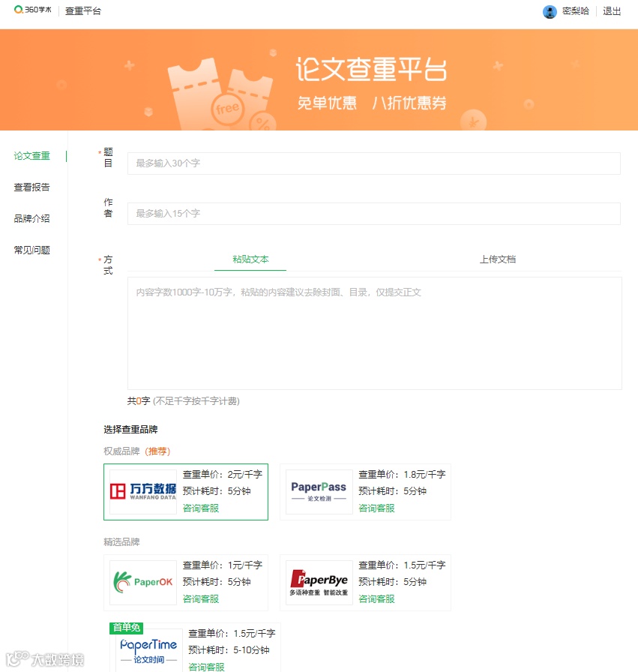Click the 权威品牌 (推荐) label

[x=137, y=451]
